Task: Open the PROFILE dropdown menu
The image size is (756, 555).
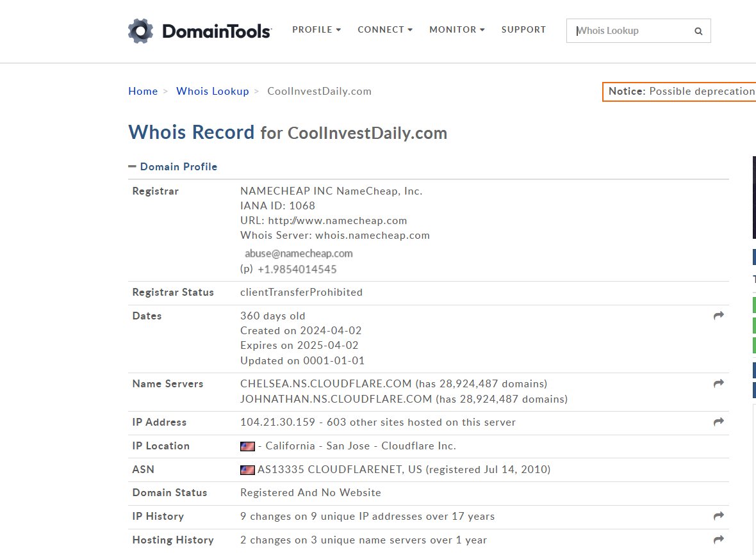Action: point(316,30)
